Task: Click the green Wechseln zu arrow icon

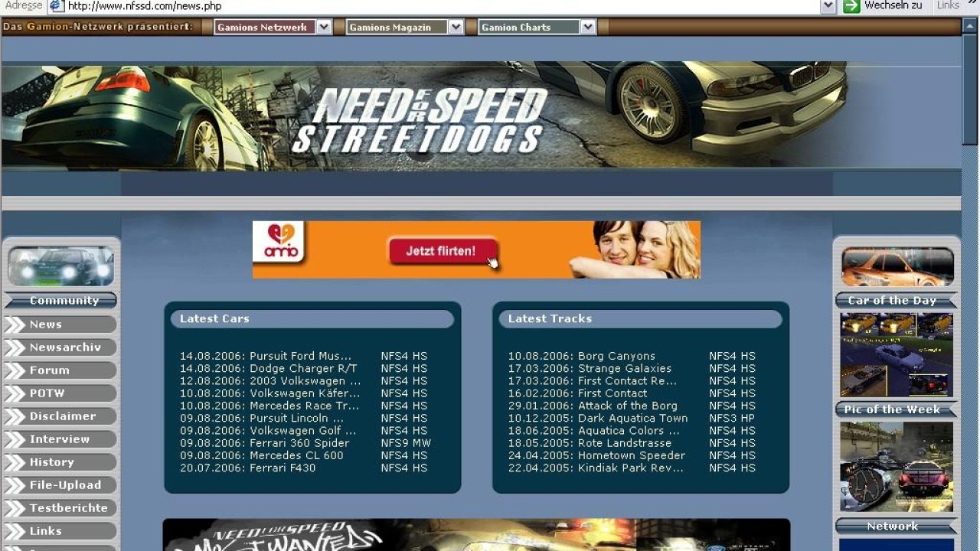Action: pos(851,6)
